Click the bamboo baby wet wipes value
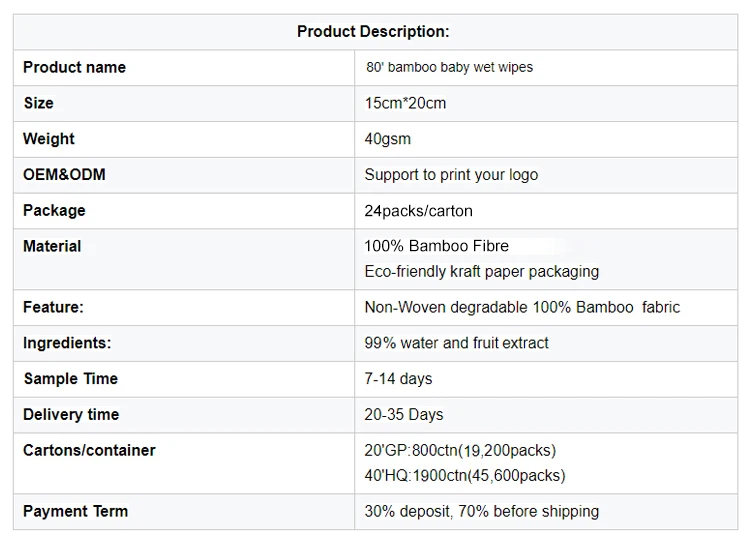750x544 pixels. coord(449,68)
